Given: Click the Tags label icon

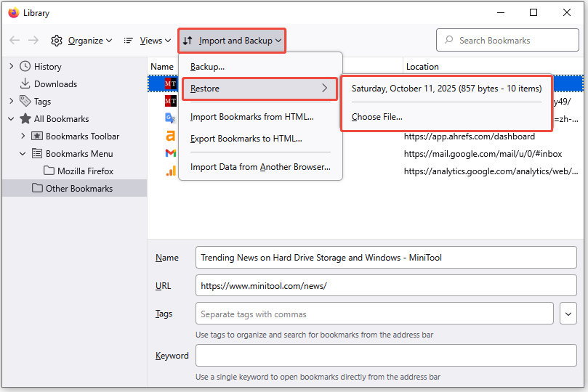Looking at the screenshot, I should [25, 101].
